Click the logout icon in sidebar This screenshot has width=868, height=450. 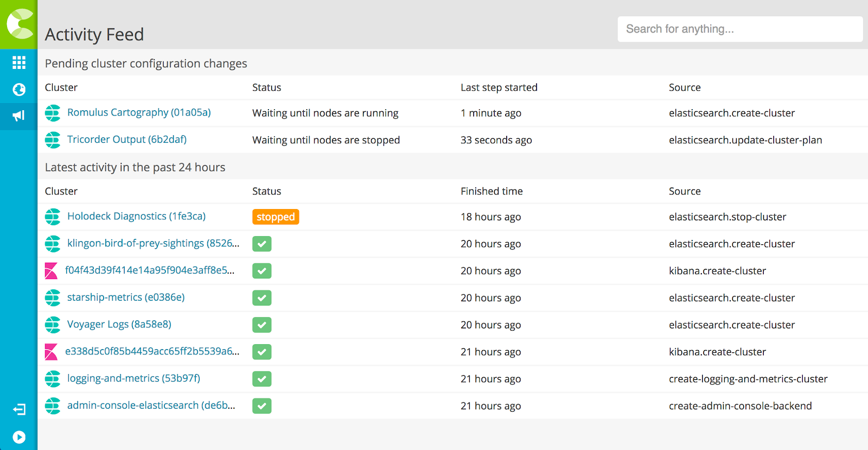click(x=19, y=409)
